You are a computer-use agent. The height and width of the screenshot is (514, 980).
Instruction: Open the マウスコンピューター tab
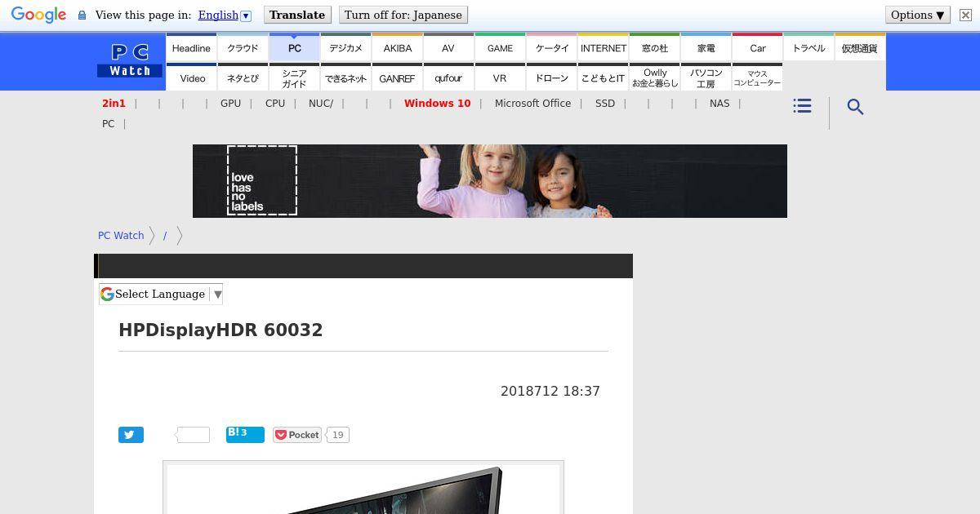[758, 78]
